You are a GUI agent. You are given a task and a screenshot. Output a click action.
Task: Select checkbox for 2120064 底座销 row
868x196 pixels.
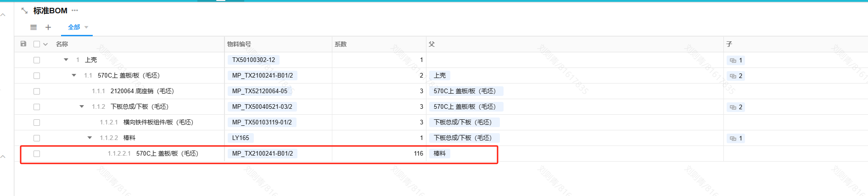(x=37, y=91)
